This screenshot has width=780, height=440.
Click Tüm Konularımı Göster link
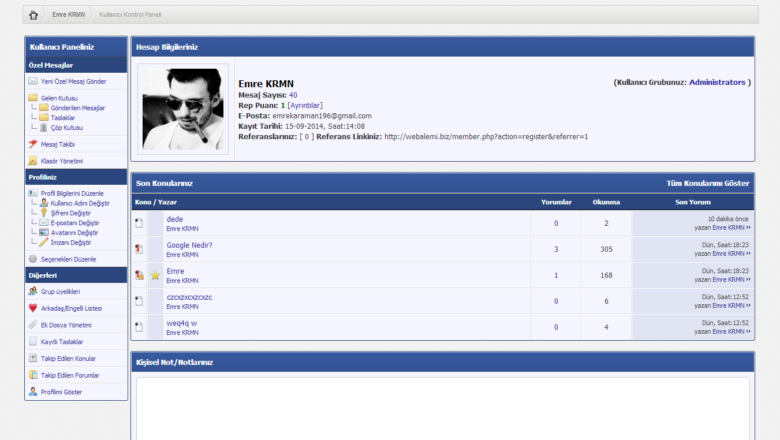(x=708, y=184)
